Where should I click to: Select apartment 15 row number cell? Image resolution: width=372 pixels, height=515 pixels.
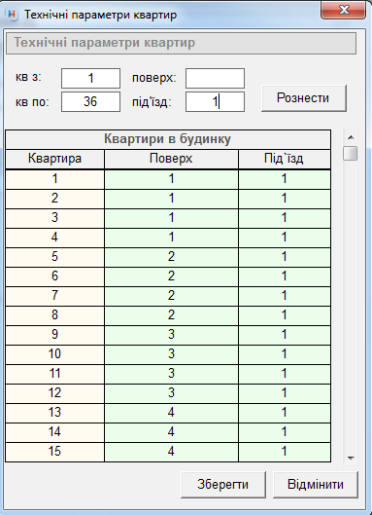point(55,452)
